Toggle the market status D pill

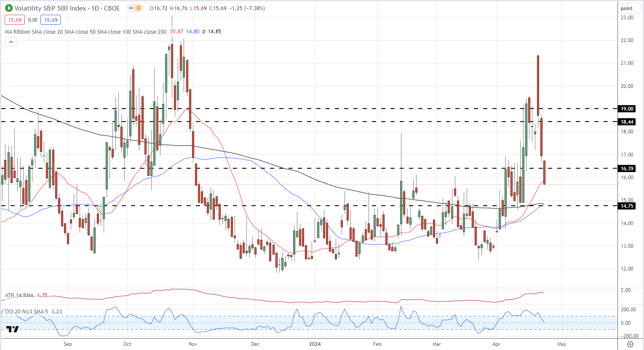[x=135, y=8]
